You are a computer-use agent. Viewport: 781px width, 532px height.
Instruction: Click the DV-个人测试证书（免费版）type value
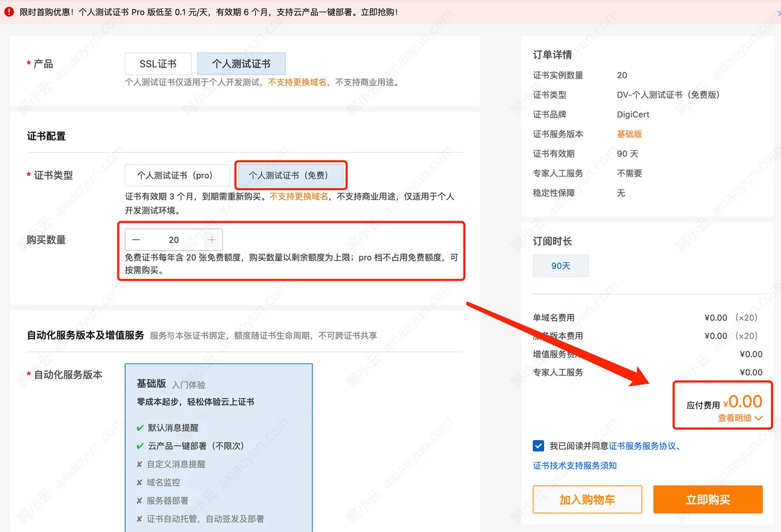pos(668,95)
